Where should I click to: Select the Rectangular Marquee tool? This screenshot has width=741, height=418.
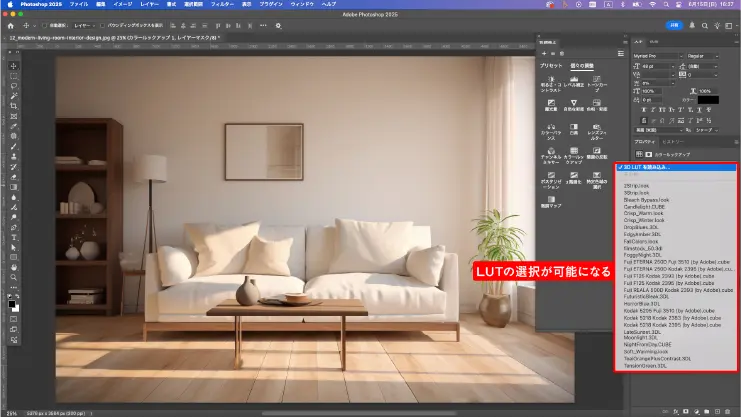coord(14,76)
